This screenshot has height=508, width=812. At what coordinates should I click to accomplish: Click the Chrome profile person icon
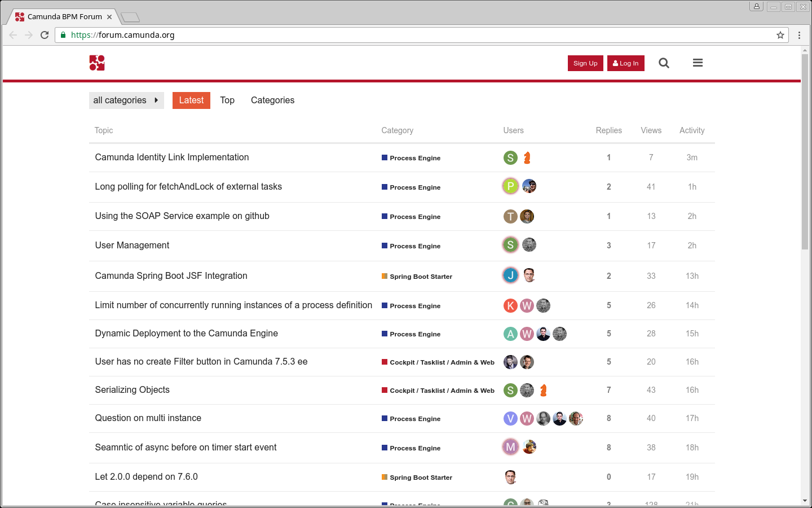[756, 7]
